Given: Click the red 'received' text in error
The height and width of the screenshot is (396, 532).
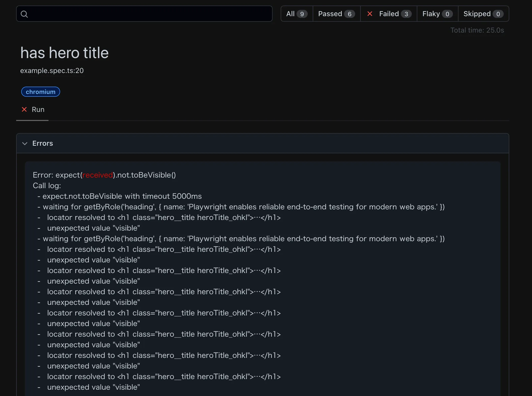Looking at the screenshot, I should [x=98, y=175].
